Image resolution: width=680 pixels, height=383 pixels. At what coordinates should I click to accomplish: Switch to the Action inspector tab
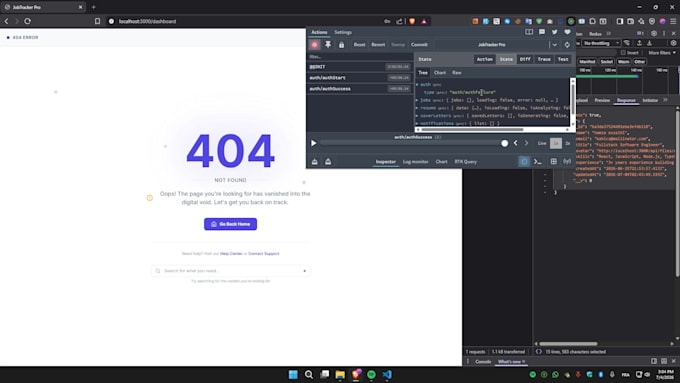coord(484,59)
